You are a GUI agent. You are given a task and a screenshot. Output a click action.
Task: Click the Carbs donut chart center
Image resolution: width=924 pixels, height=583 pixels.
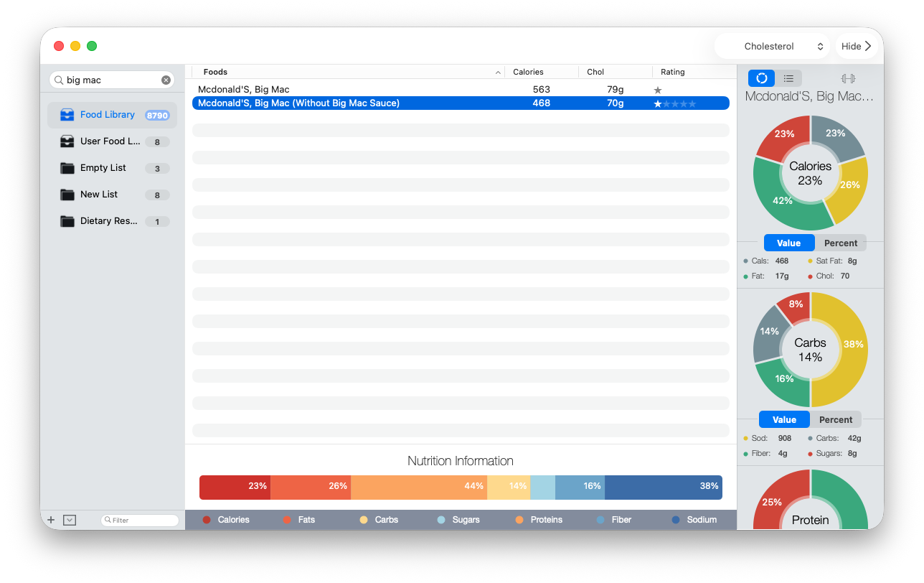tap(811, 350)
